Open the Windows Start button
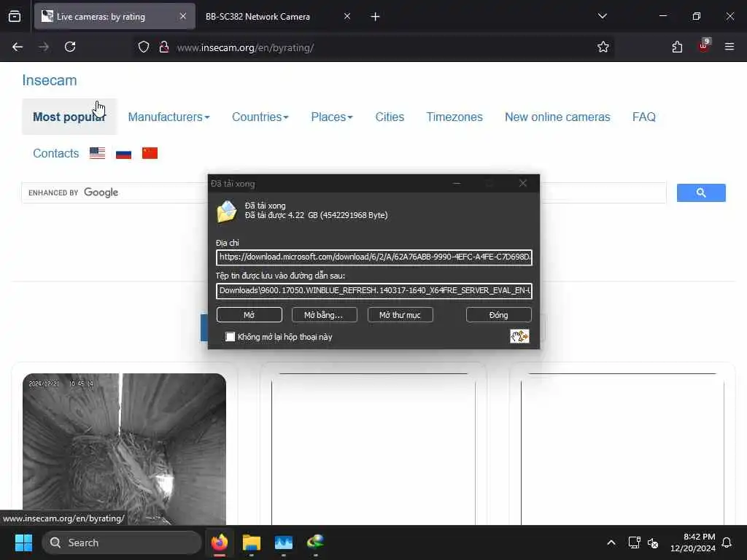Image resolution: width=747 pixels, height=560 pixels. coord(23,542)
